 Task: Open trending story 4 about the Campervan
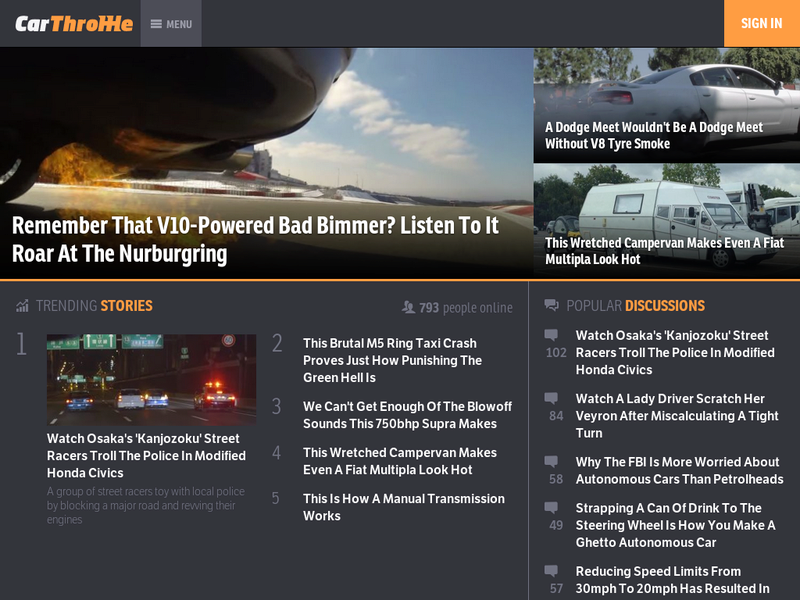point(400,461)
